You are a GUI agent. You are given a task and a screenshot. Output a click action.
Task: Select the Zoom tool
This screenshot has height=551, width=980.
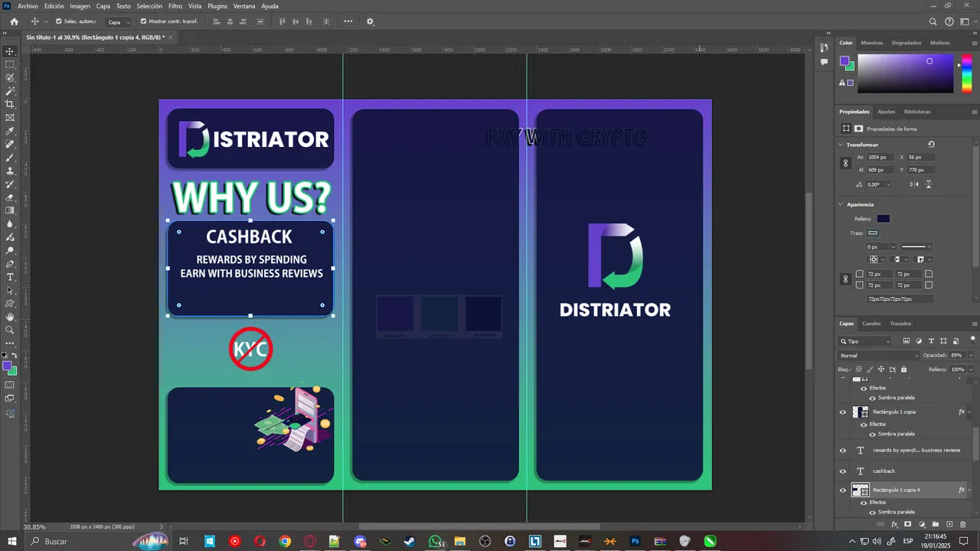tap(10, 330)
